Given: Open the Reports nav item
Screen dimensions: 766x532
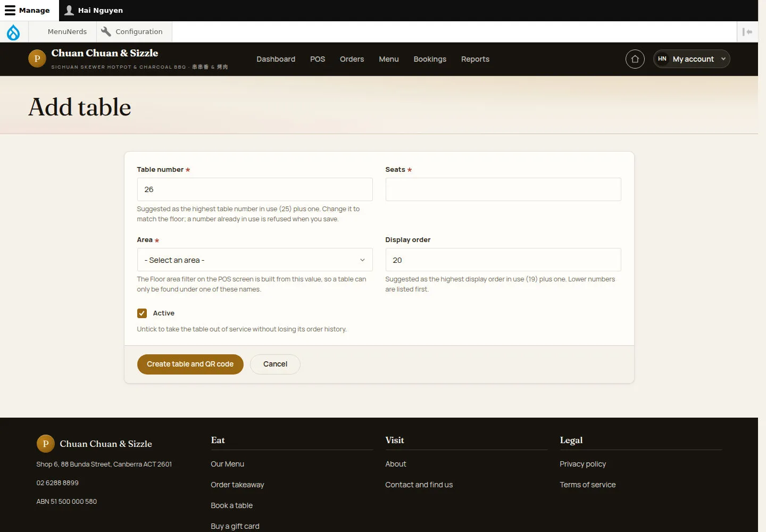Looking at the screenshot, I should click(x=475, y=59).
